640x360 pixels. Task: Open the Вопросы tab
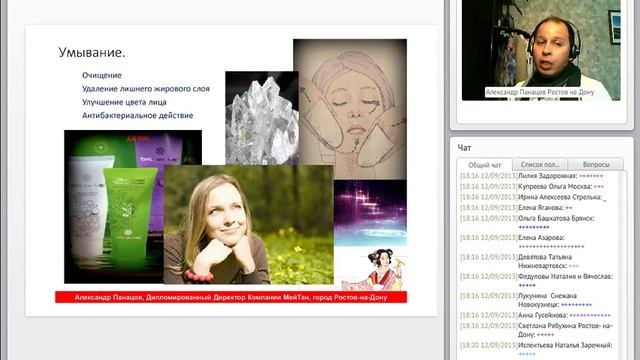pyautogui.click(x=596, y=164)
